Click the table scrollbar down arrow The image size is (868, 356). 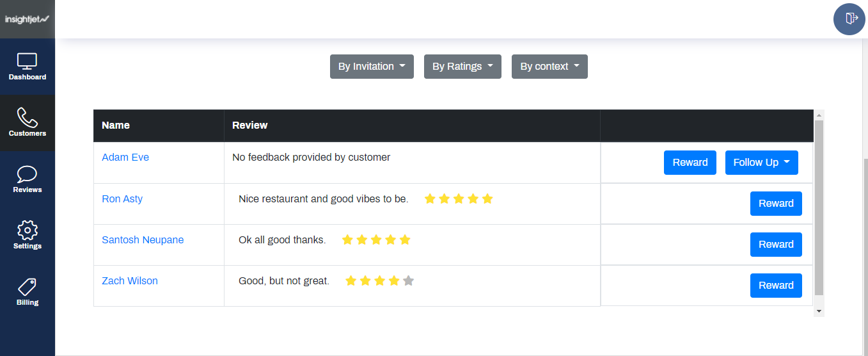(x=819, y=311)
